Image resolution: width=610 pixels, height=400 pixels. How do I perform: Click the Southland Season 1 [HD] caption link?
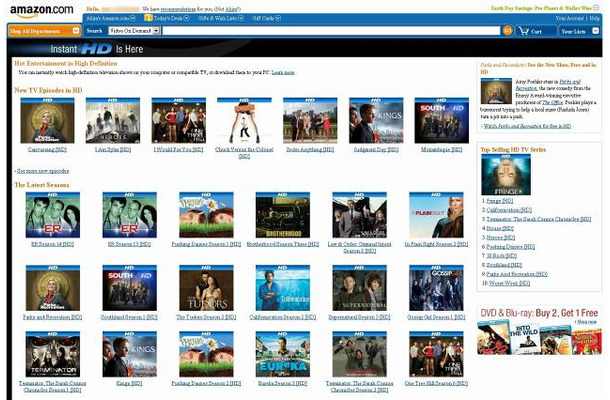click(x=129, y=317)
